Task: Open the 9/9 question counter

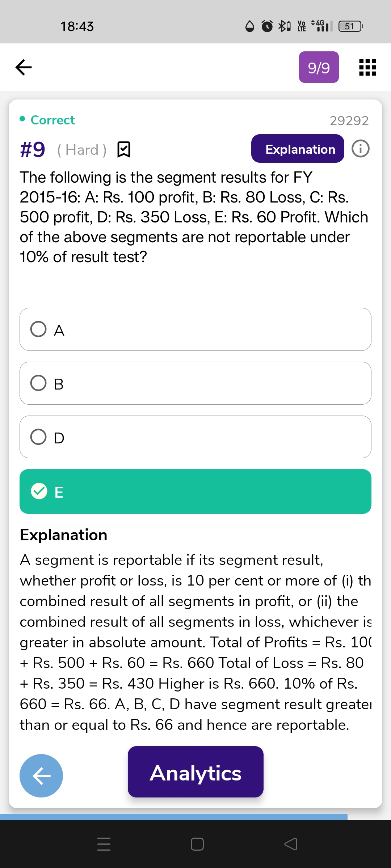Action: tap(319, 67)
